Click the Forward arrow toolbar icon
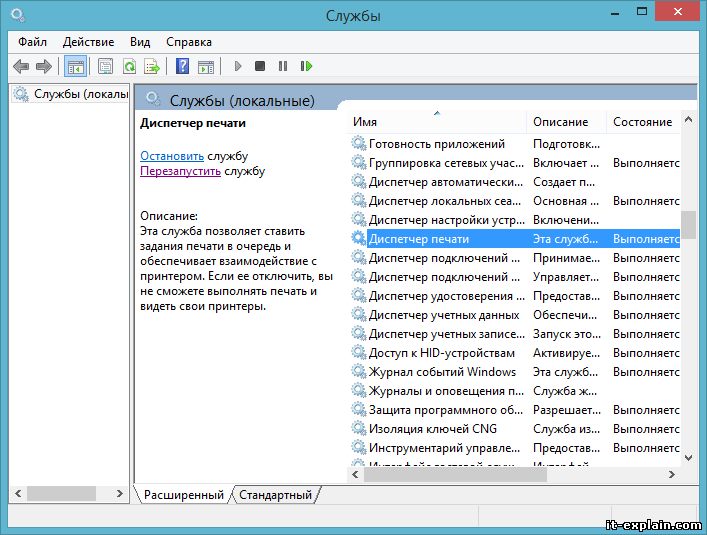The image size is (707, 535). [x=44, y=67]
